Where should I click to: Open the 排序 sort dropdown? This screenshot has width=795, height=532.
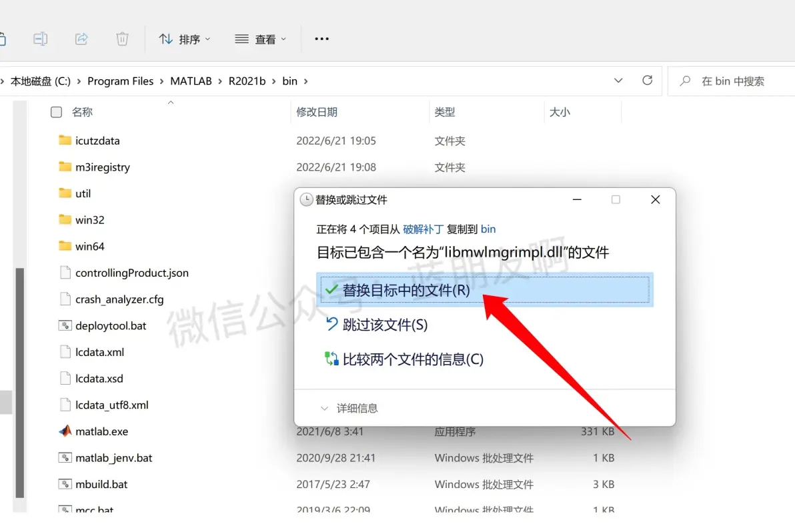tap(185, 39)
